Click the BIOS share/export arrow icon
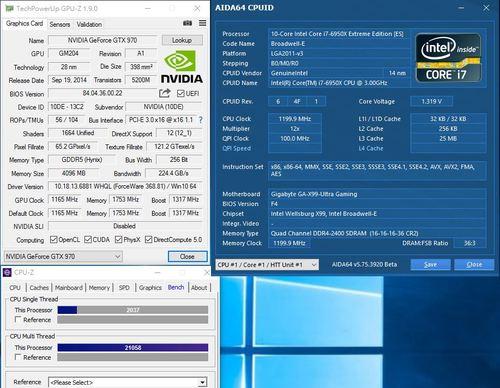The width and height of the screenshot is (500, 388). click(164, 93)
